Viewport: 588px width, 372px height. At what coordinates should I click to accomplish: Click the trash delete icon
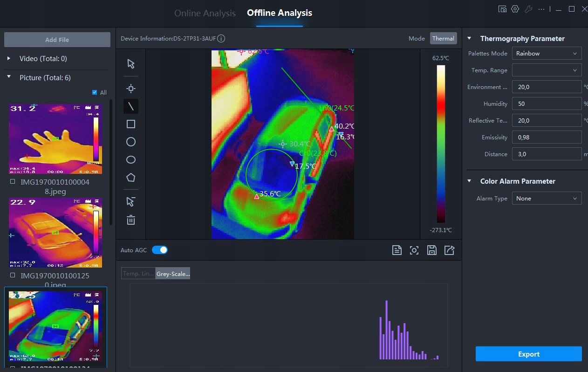131,220
